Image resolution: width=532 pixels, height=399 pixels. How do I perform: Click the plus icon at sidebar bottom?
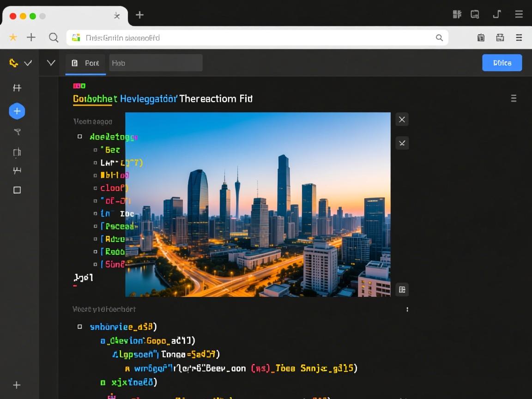17,385
